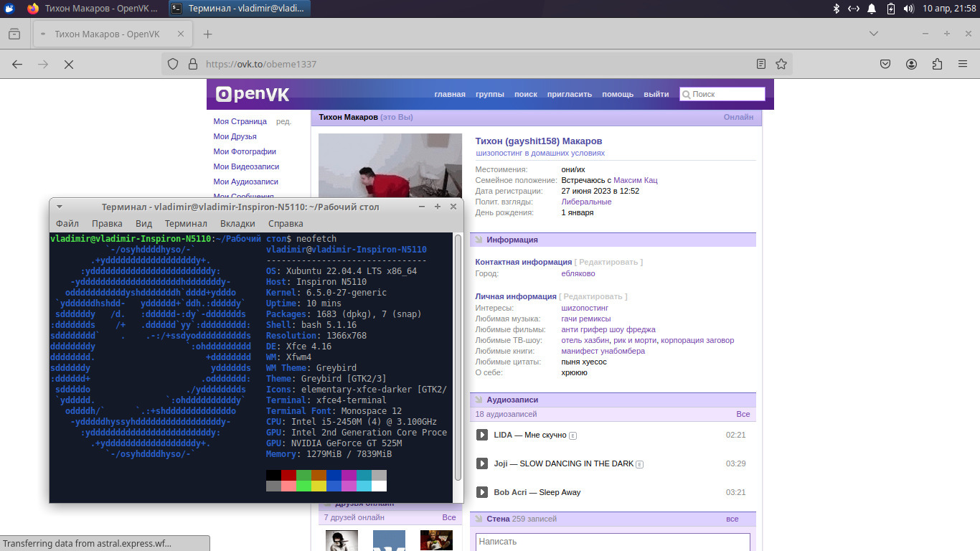
Task: Click the Firefox reader view icon
Action: pyautogui.click(x=761, y=64)
